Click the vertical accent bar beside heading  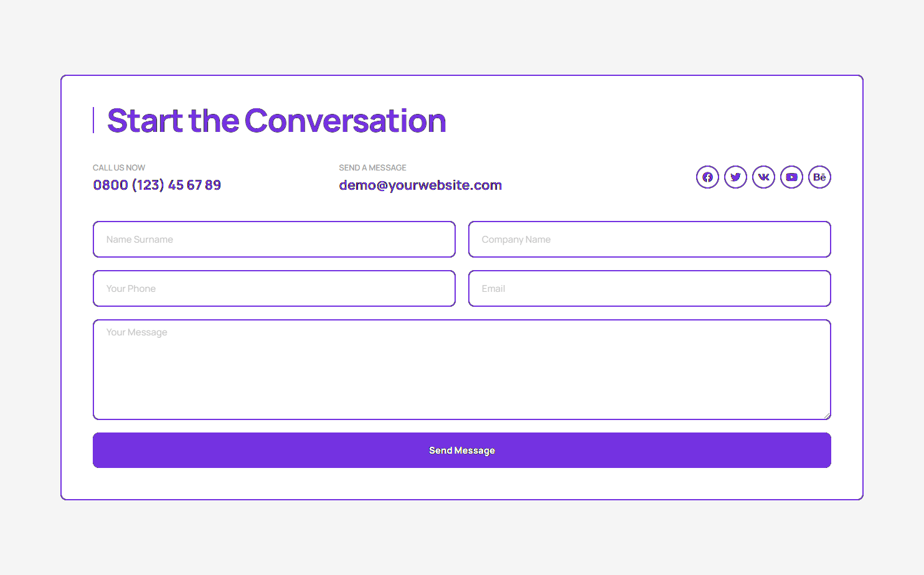(x=93, y=120)
